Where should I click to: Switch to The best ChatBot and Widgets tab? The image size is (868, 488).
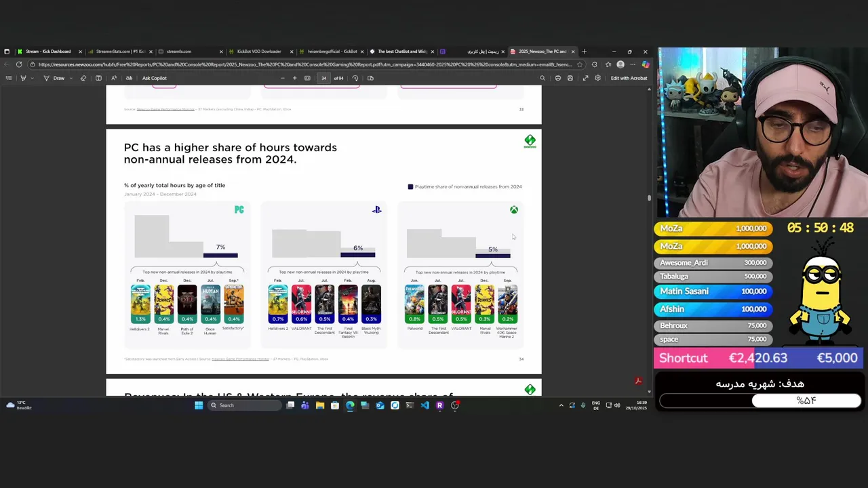(401, 52)
